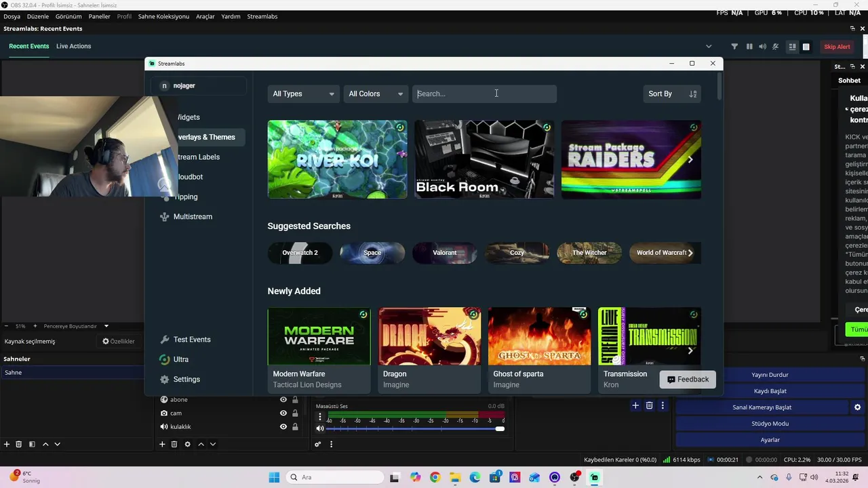Click the Feedback chat button
This screenshot has height=488, width=868.
pyautogui.click(x=688, y=380)
